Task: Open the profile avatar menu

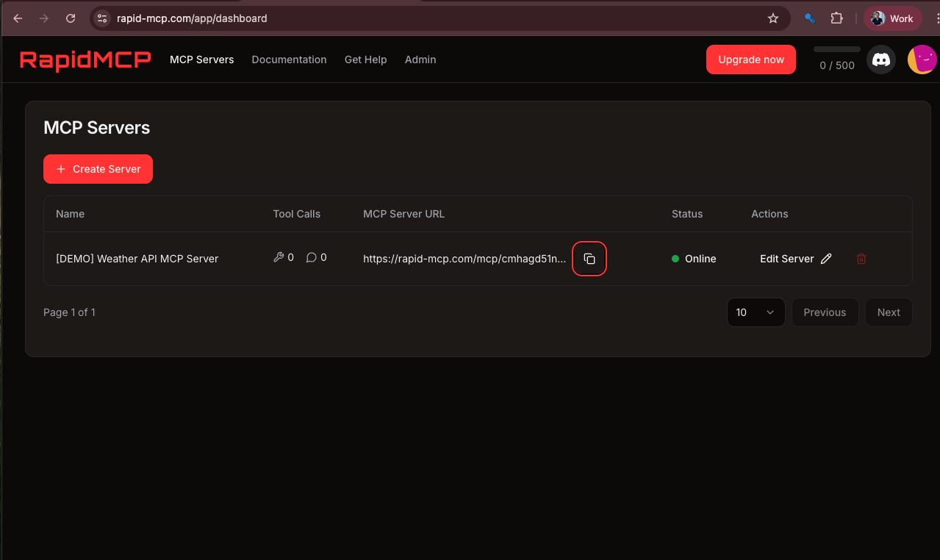Action: coord(922,60)
